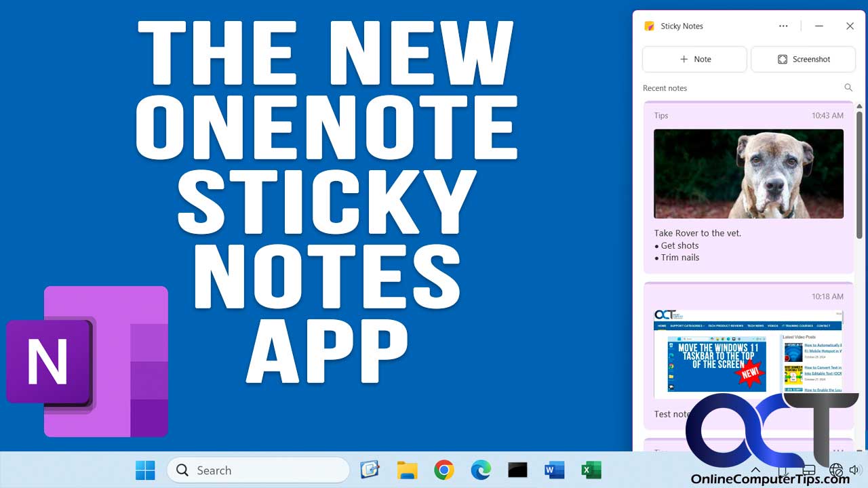Image resolution: width=868 pixels, height=488 pixels.
Task: Create a new note with the Note button
Action: pos(694,59)
